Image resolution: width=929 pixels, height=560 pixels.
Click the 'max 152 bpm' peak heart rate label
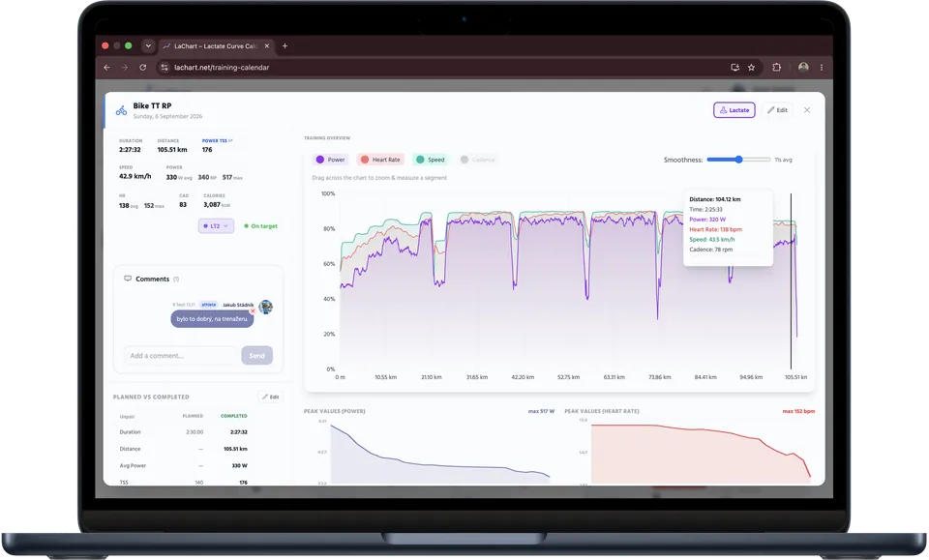(x=798, y=411)
